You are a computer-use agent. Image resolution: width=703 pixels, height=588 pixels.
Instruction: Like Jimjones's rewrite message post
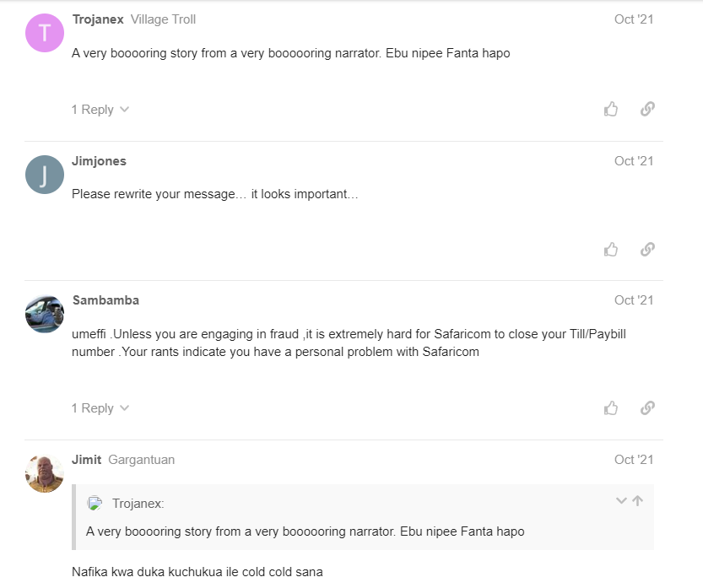611,249
